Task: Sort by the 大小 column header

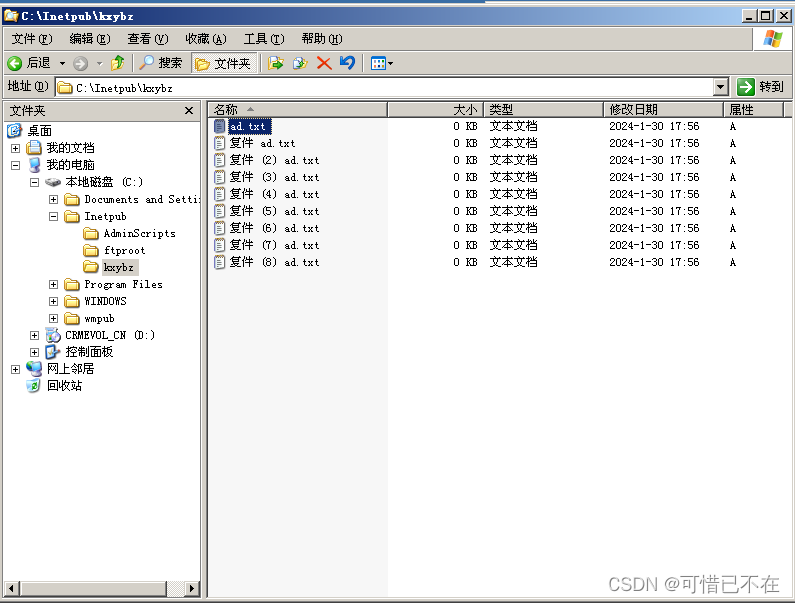Action: click(x=436, y=110)
